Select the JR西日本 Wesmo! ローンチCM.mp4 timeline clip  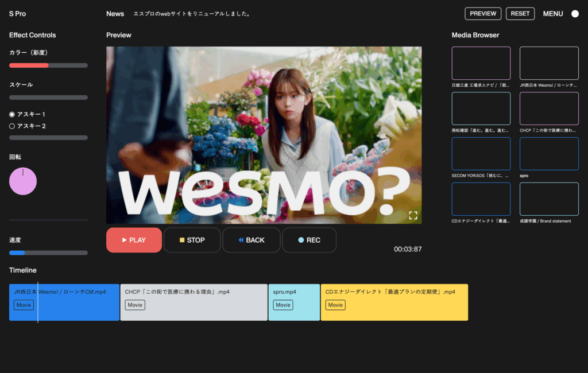[64, 302]
